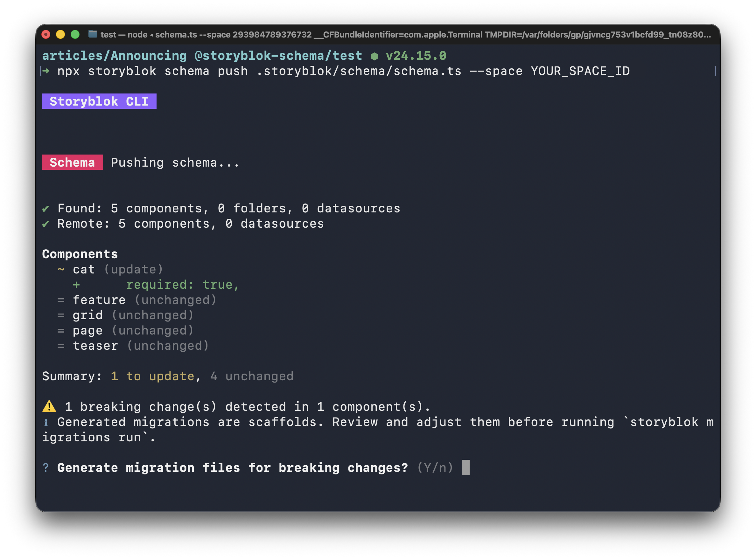
Task: Click the Components section heading
Action: (80, 254)
